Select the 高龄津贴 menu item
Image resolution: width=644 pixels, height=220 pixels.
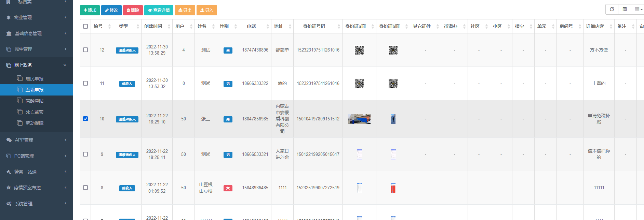pyautogui.click(x=34, y=101)
